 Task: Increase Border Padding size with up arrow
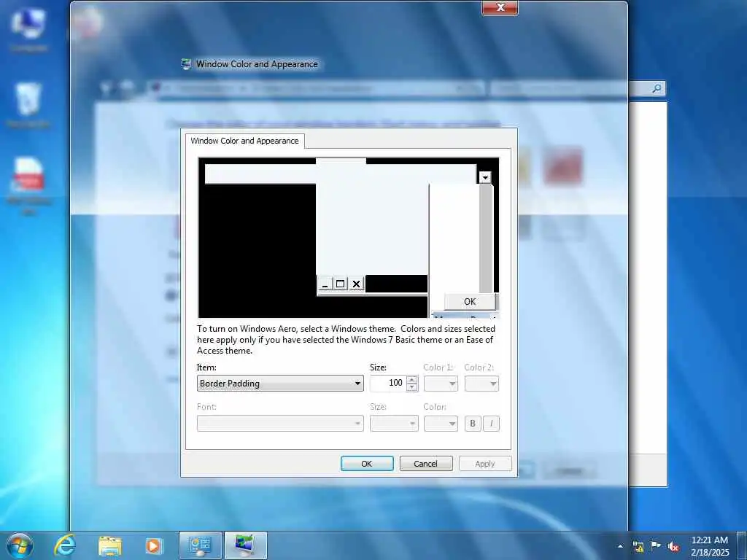(412, 379)
